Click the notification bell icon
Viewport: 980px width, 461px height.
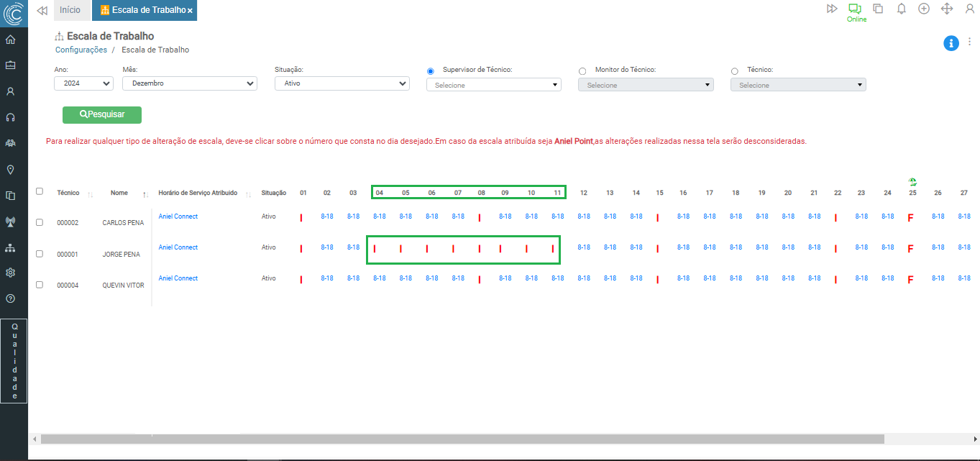[901, 9]
